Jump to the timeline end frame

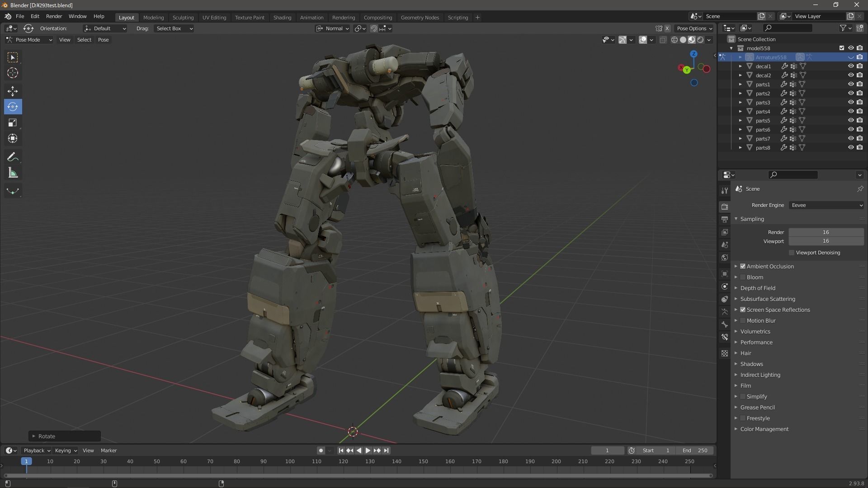pos(386,450)
